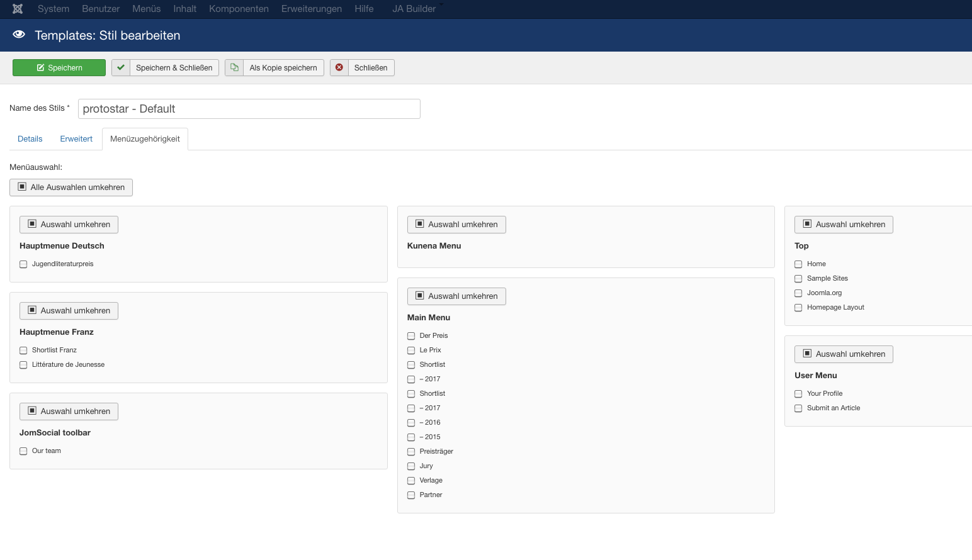Check the Partner checkbox

click(411, 495)
